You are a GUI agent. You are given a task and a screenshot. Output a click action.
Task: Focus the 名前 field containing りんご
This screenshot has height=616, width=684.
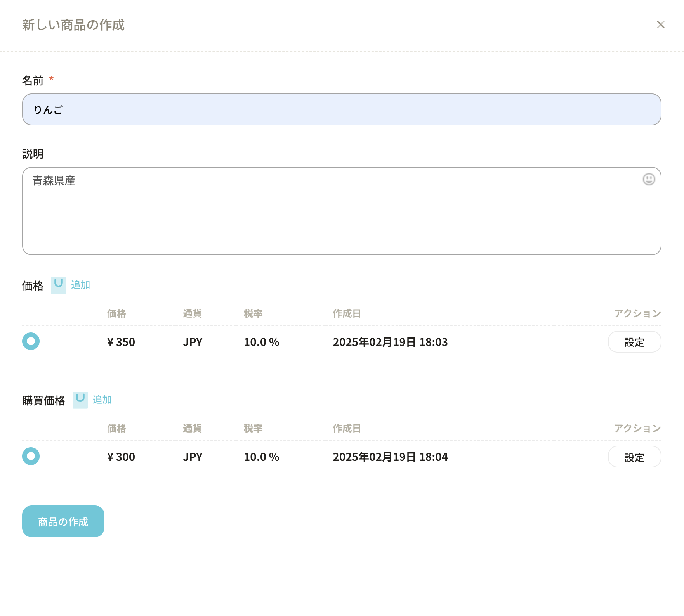pos(342,109)
